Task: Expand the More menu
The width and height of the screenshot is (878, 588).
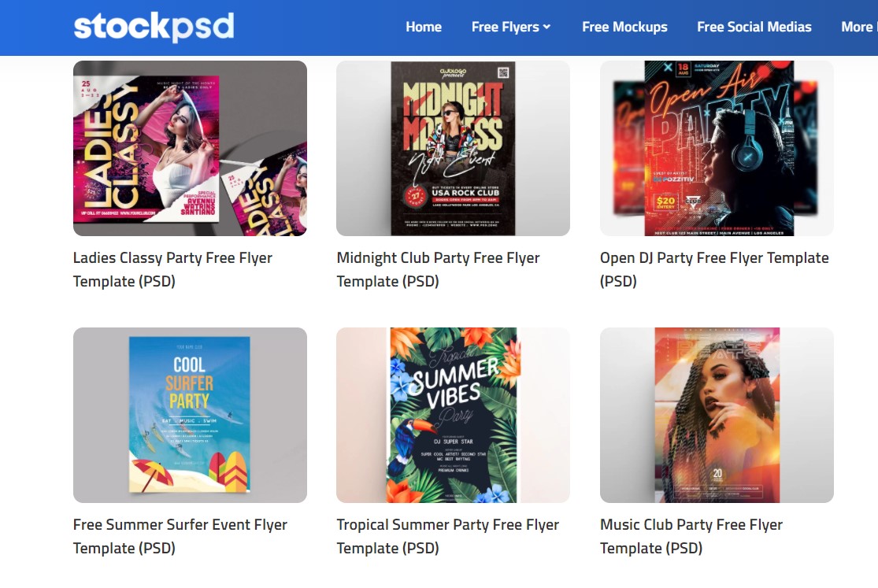Action: (x=858, y=27)
